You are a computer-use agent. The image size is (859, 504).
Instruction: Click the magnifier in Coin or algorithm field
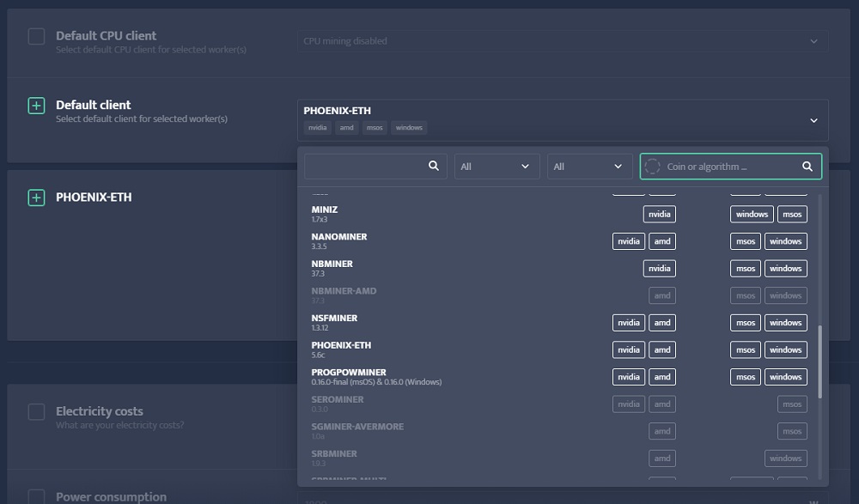pyautogui.click(x=807, y=167)
